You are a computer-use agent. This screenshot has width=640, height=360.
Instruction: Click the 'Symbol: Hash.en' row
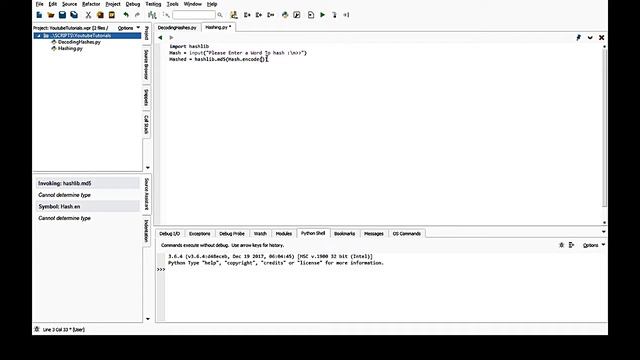click(x=88, y=207)
